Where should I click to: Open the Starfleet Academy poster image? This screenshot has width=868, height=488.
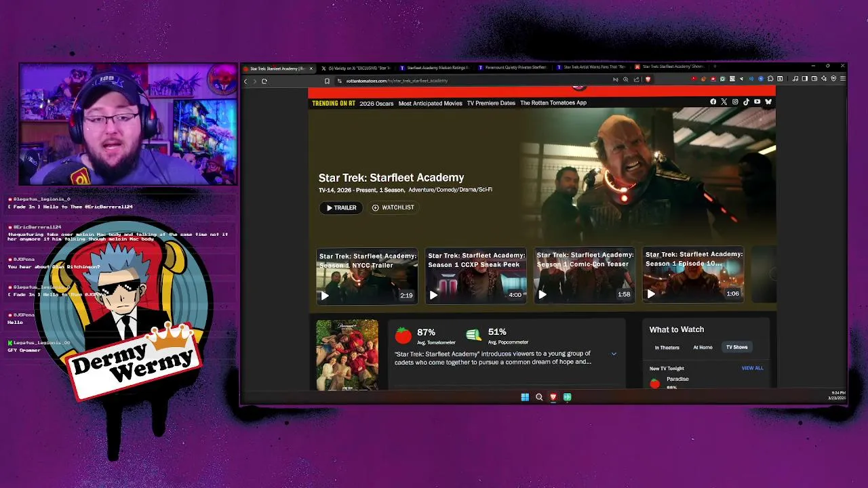(x=347, y=354)
